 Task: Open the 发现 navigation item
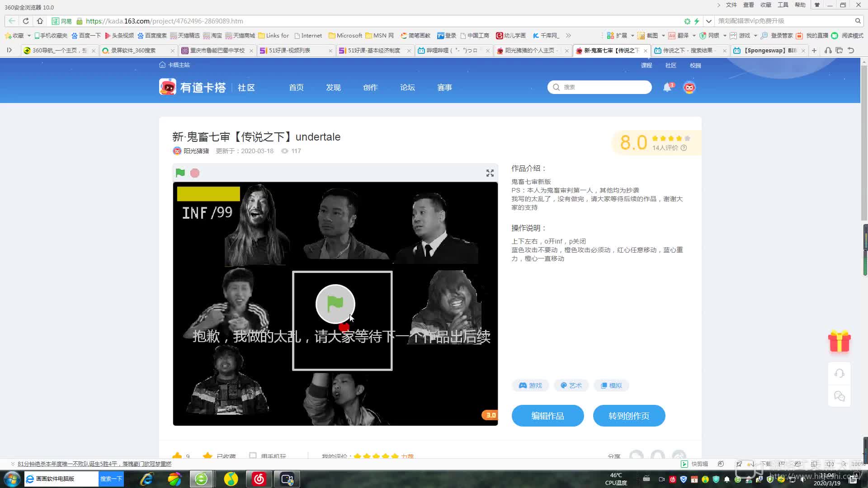tap(333, 87)
